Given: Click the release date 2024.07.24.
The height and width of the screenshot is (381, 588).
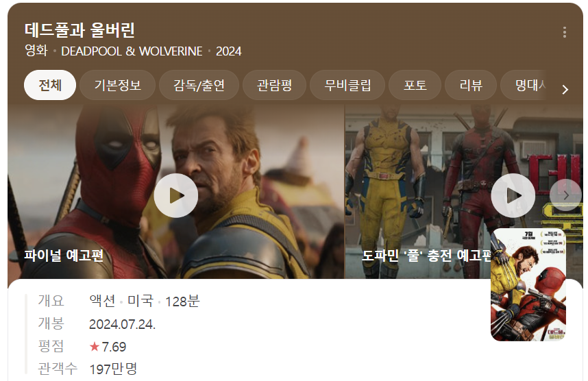Looking at the screenshot, I should pyautogui.click(x=122, y=324).
